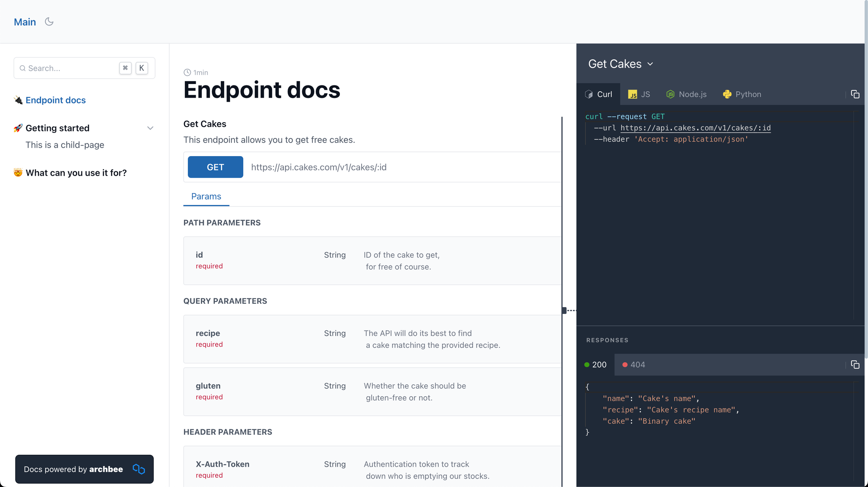Click the rocket icon next to Getting started
This screenshot has width=868, height=487.
[x=18, y=128]
